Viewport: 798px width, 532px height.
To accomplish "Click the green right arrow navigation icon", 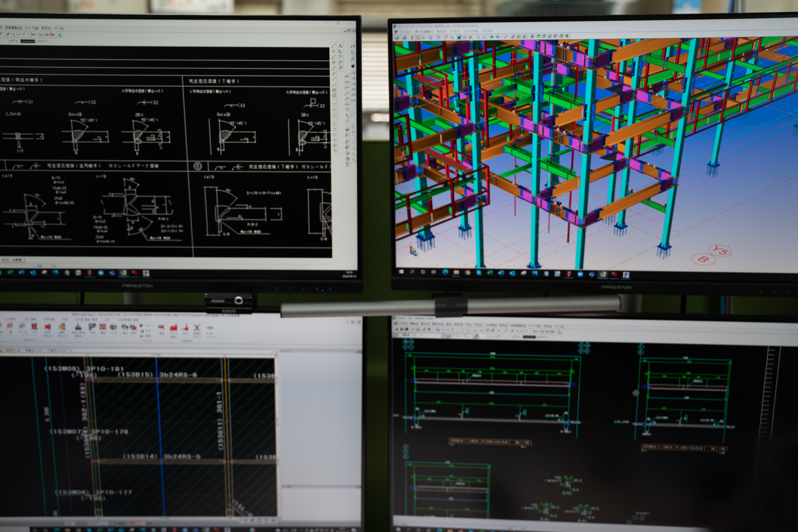I will (x=498, y=37).
